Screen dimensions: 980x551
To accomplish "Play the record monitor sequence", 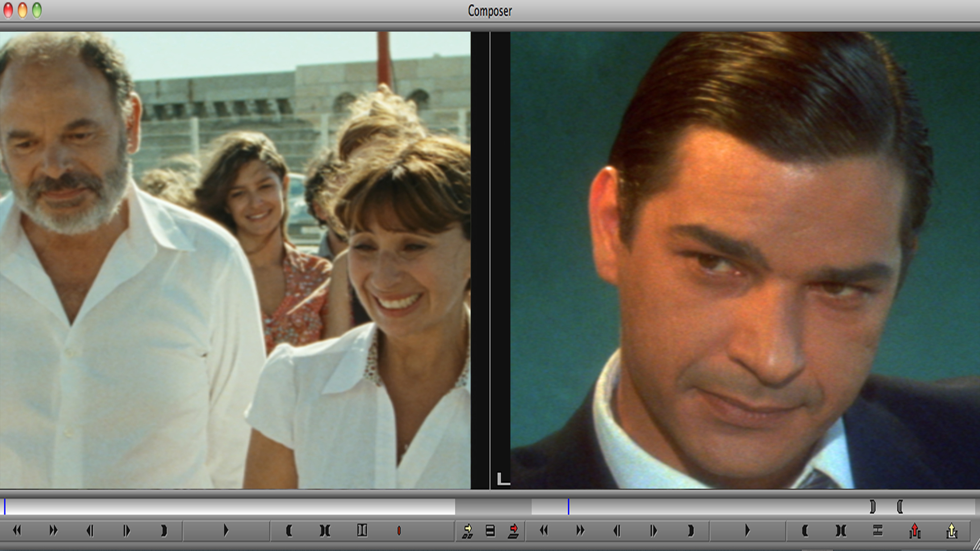I will tap(747, 530).
